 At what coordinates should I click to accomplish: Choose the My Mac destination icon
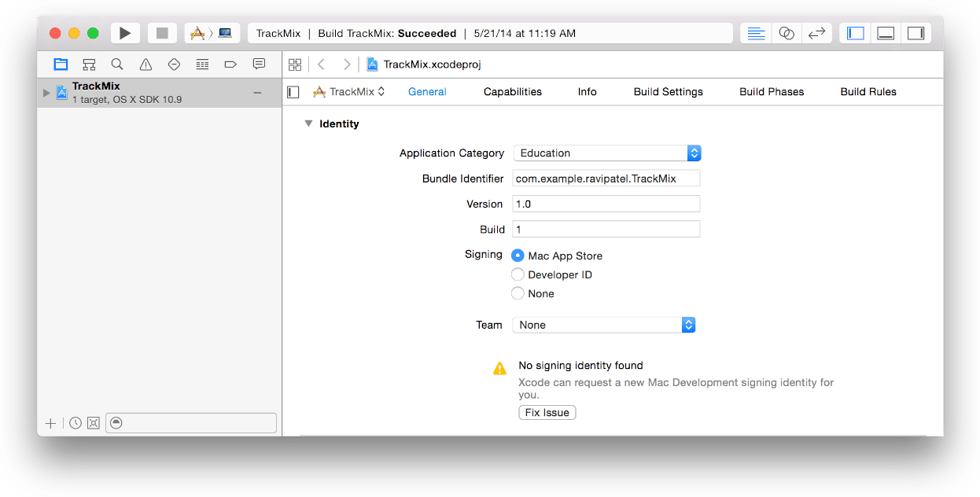[x=225, y=33]
